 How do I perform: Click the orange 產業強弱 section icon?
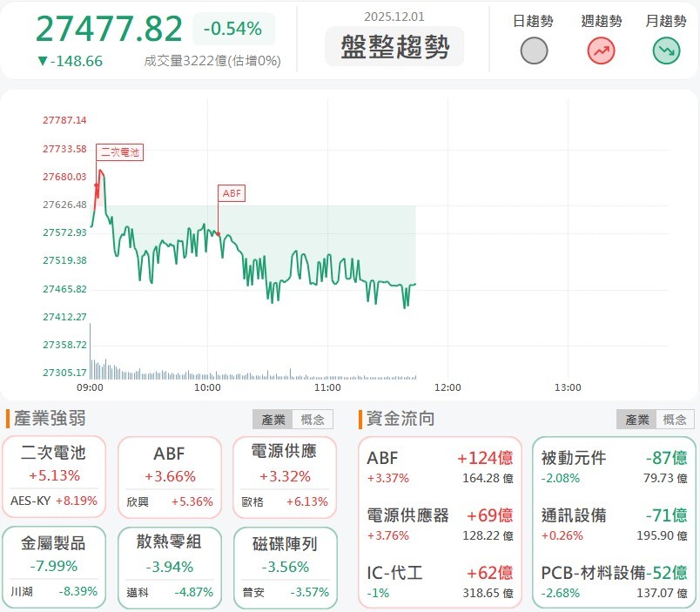pyautogui.click(x=10, y=418)
